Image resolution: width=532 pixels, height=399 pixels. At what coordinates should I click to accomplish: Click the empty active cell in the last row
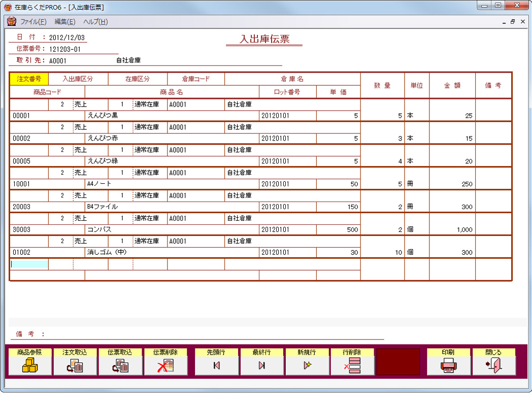pos(28,264)
